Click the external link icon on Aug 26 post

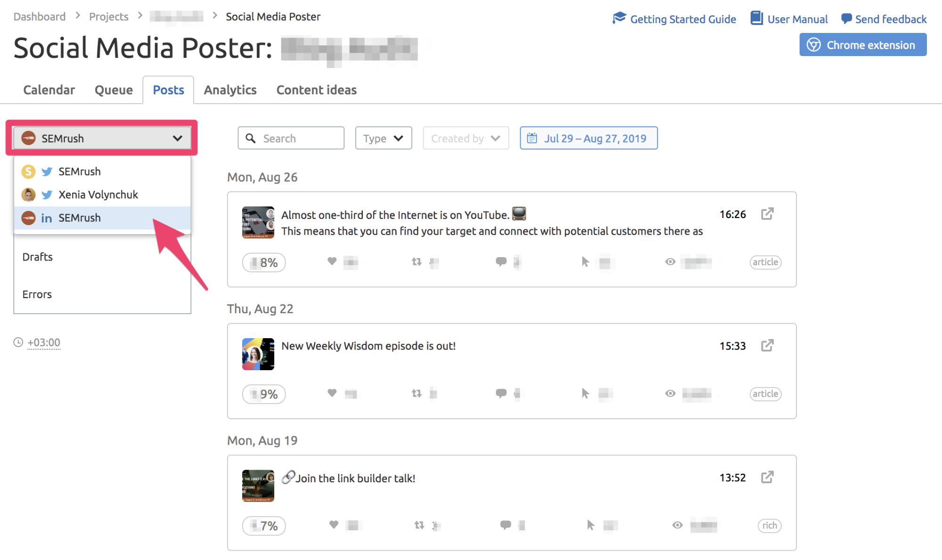(768, 214)
